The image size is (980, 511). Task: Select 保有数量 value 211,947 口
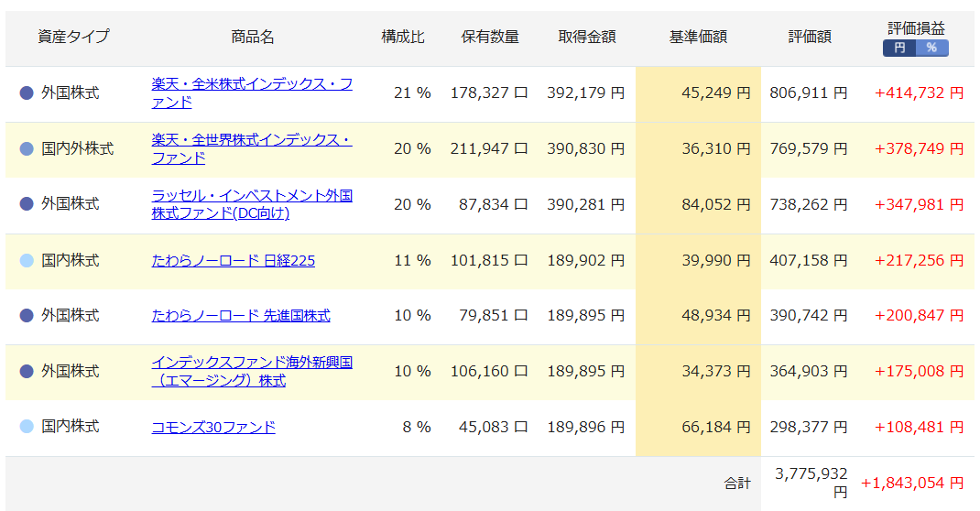pyautogui.click(x=489, y=148)
